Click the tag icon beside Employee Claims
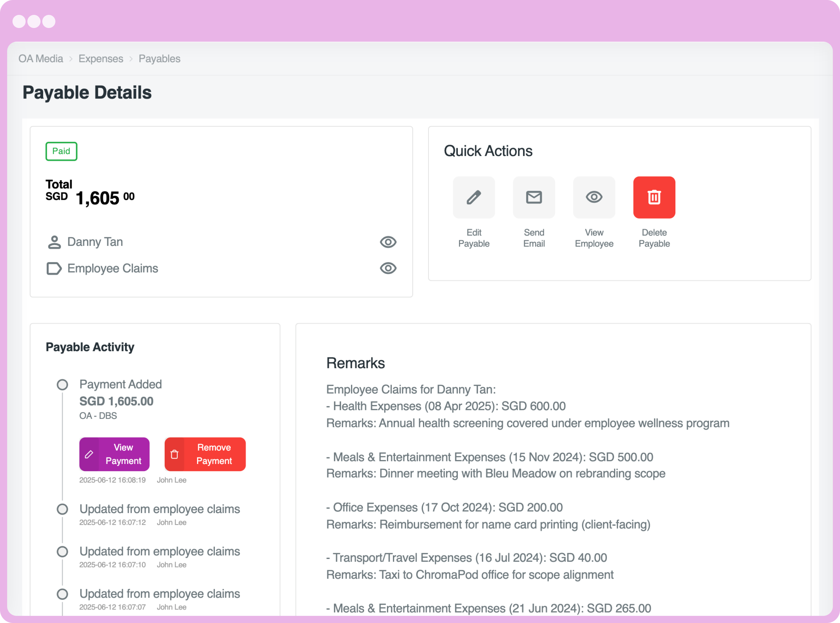Viewport: 840px width, 623px height. click(54, 269)
